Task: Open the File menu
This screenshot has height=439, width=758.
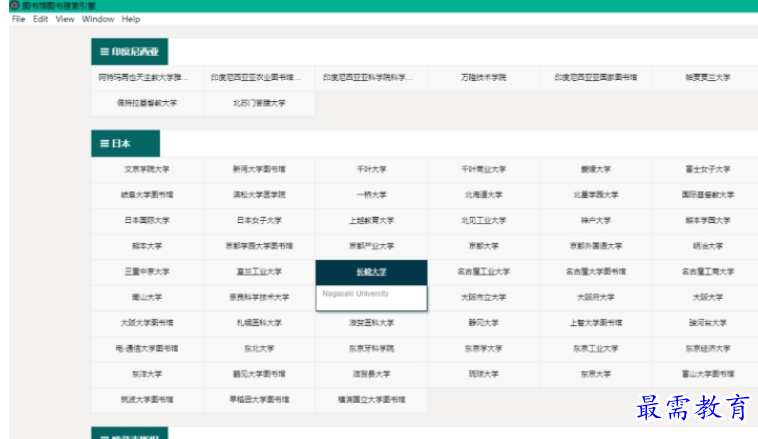Action: point(18,19)
